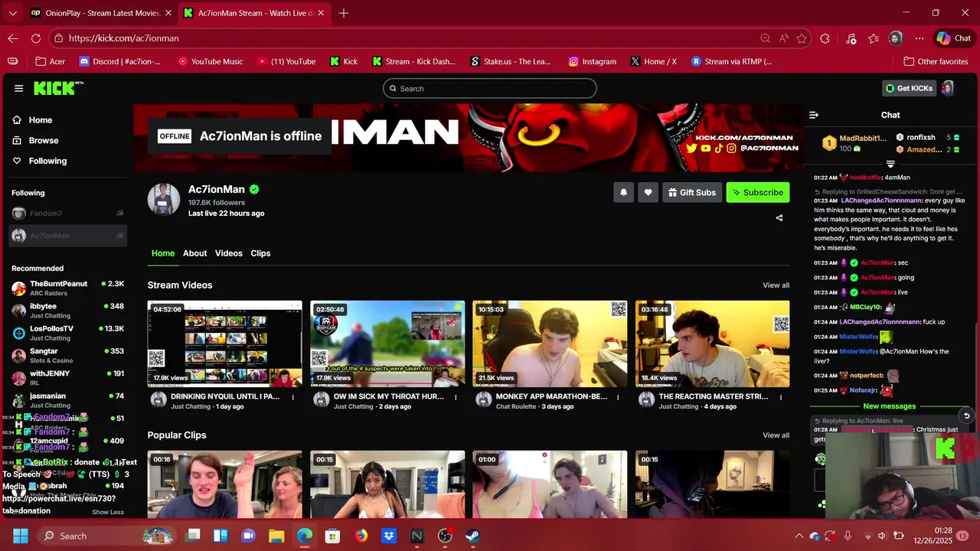Go back in browser history
The width and height of the screenshot is (980, 551).
[x=13, y=38]
